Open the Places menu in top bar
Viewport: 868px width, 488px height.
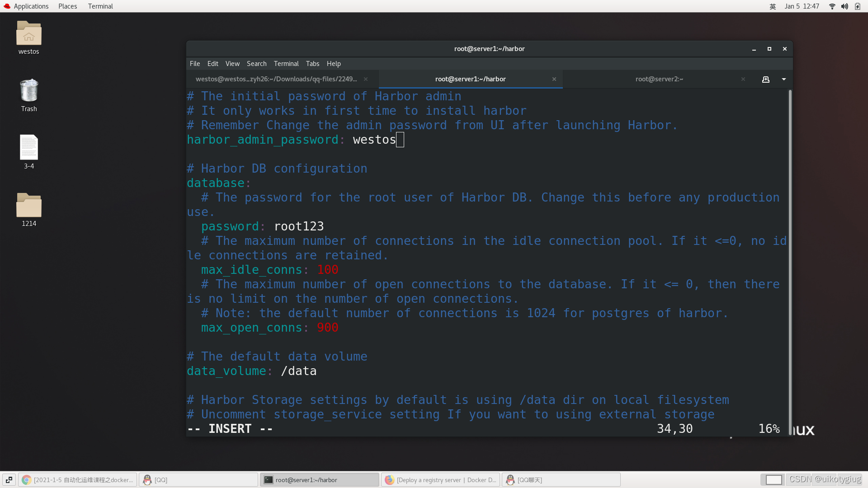tap(67, 6)
